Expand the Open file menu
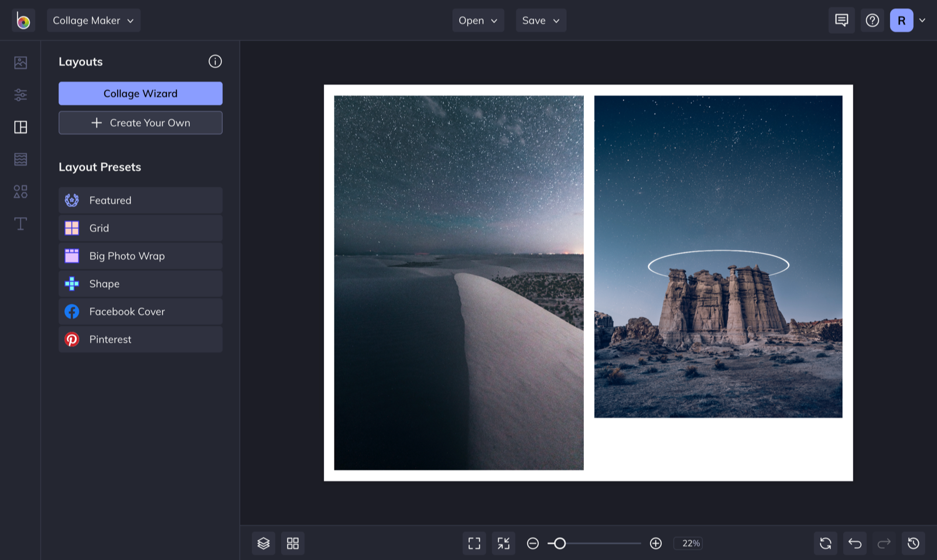 click(x=477, y=20)
